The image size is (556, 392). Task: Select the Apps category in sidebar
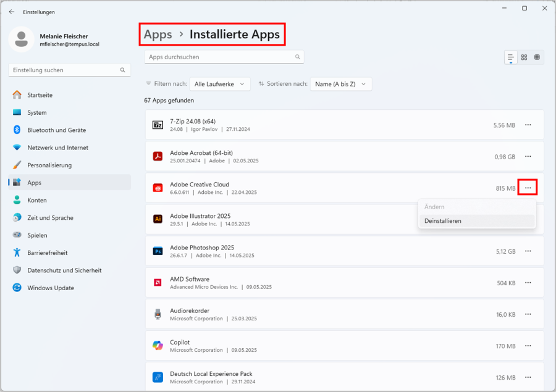[69, 183]
